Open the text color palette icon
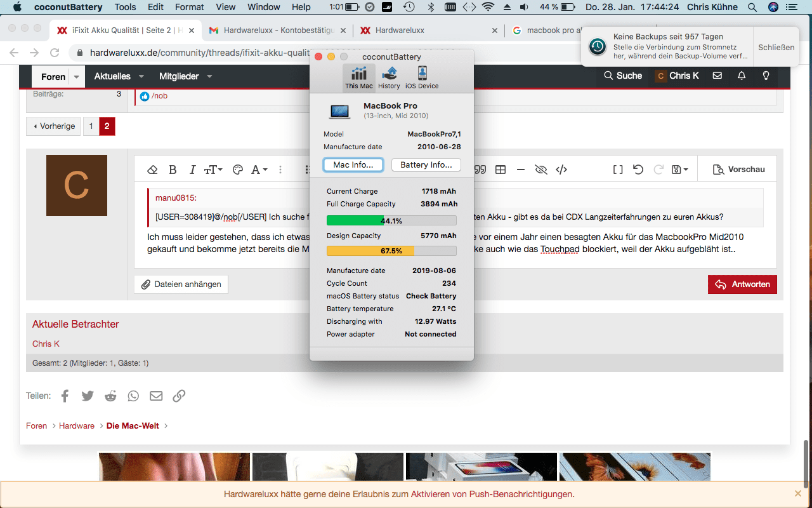Image resolution: width=812 pixels, height=508 pixels. click(238, 170)
